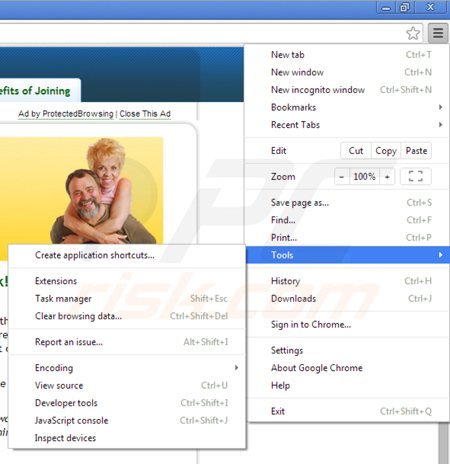The height and width of the screenshot is (464, 450).
Task: Increase zoom with the plus button
Action: (387, 176)
